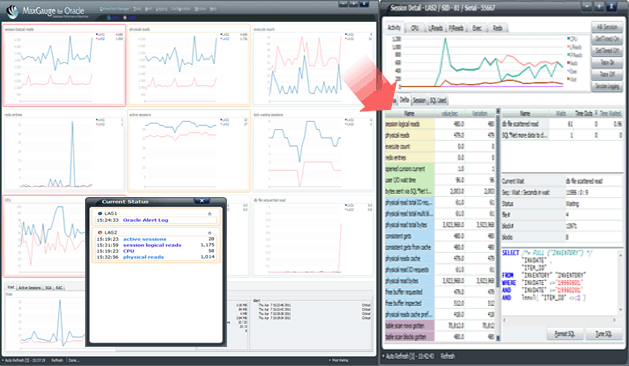Screen dimensions: 629x366
Task: Select the SGA tab in main window
Action: [x=48, y=288]
